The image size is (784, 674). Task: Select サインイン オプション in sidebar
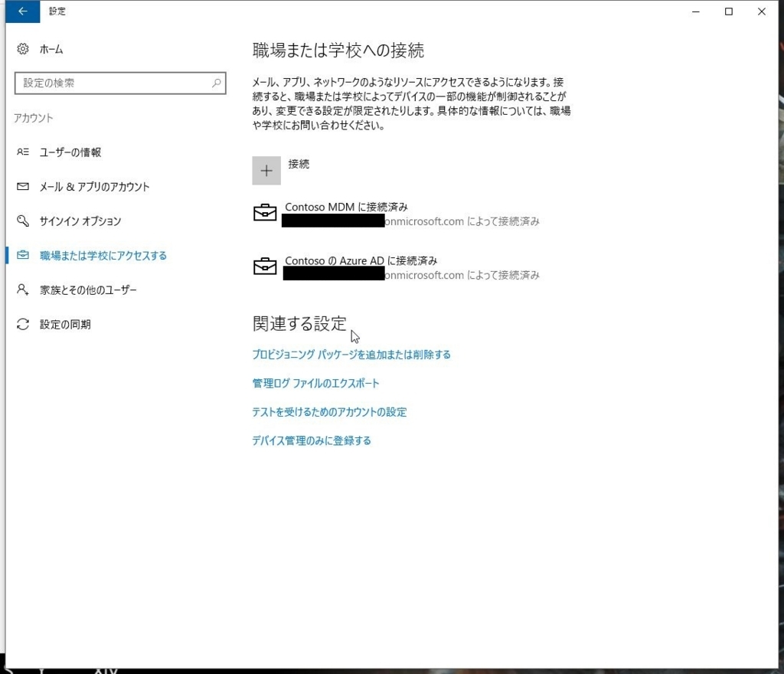click(x=80, y=221)
